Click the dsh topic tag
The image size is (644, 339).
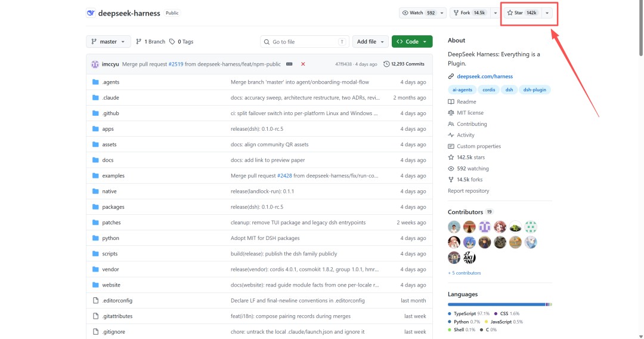(x=509, y=90)
